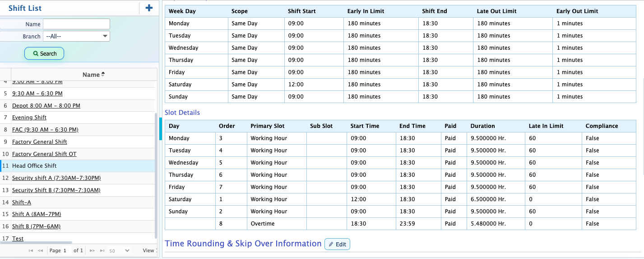
Task: Click the 23:59 End Time cell
Action: (418, 224)
